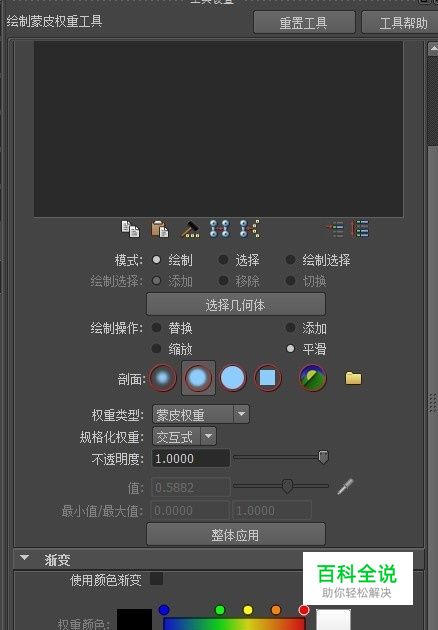
Task: Select the Gaussian brush profile
Action: click(x=163, y=378)
